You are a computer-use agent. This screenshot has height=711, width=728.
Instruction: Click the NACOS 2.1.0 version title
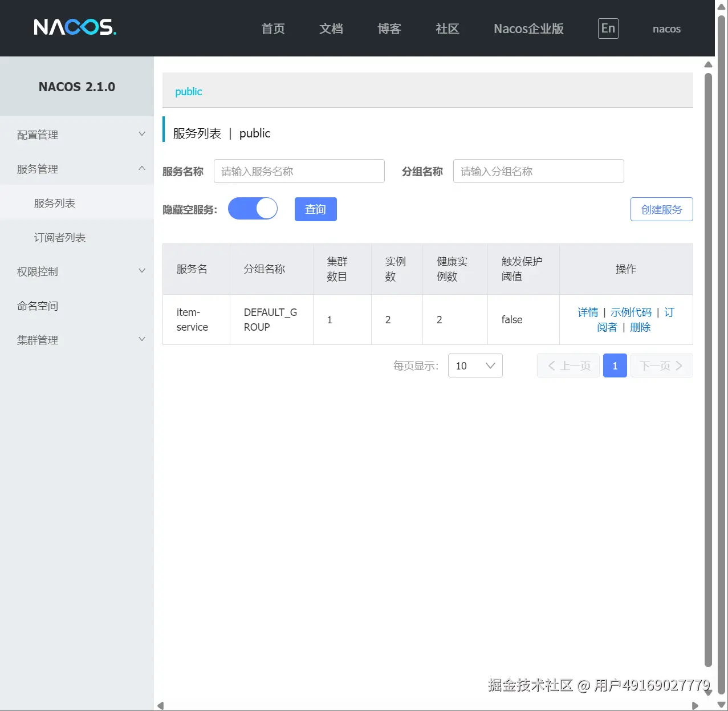pyautogui.click(x=77, y=87)
